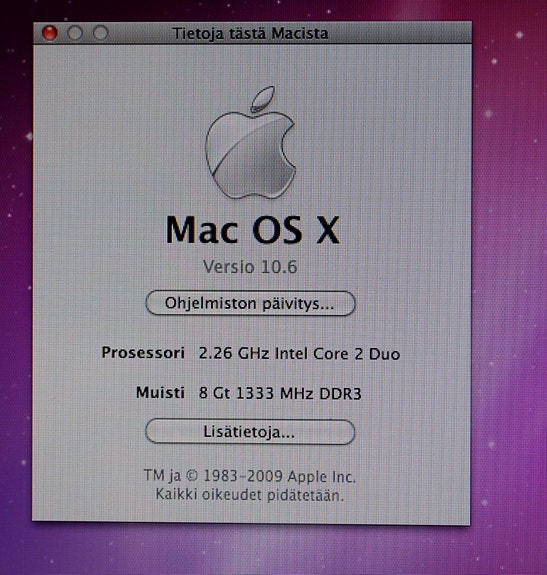
Task: Click the leaf of the Apple logo
Action: click(x=263, y=98)
